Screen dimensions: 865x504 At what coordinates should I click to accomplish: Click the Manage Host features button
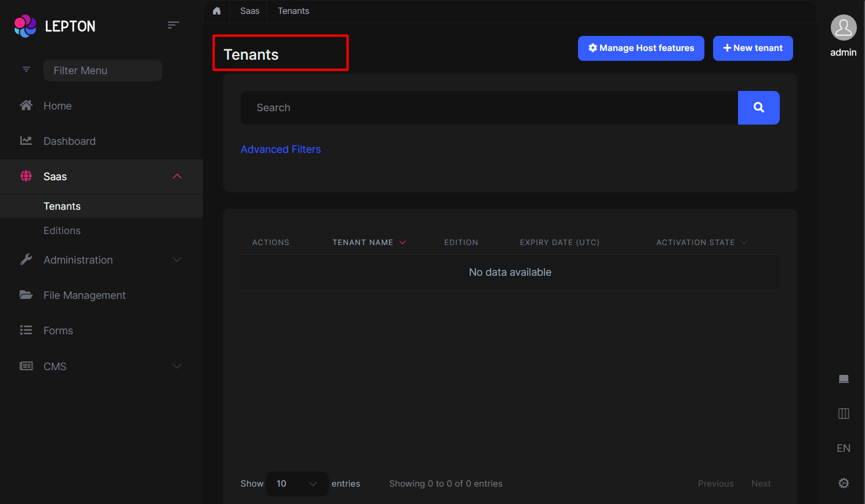(641, 48)
